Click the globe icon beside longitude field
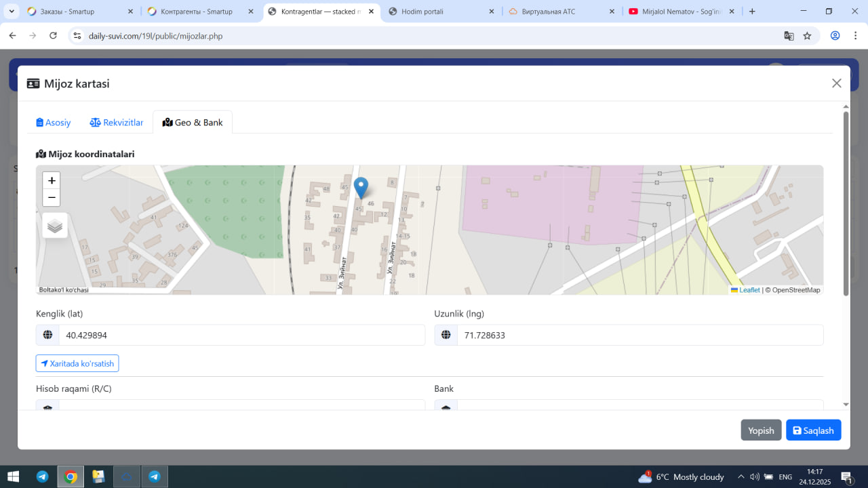The width and height of the screenshot is (868, 488). pyautogui.click(x=446, y=335)
